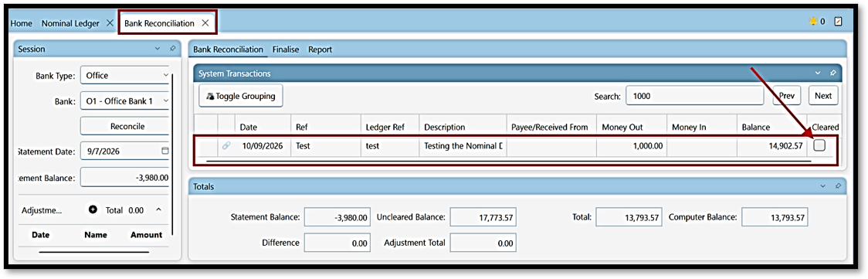Pin the Totals panel
868x279 pixels.
pos(837,186)
